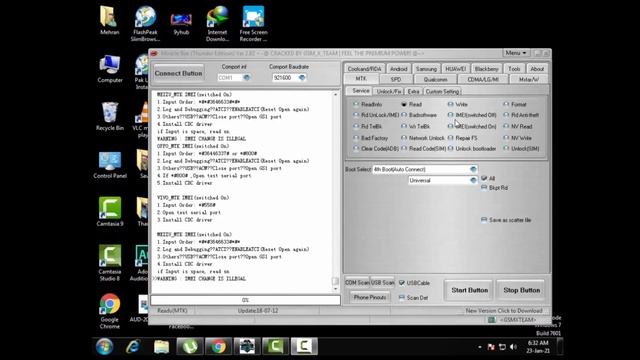This screenshot has height=360, width=640.
Task: Click New Version Click to Download link
Action: (x=504, y=311)
